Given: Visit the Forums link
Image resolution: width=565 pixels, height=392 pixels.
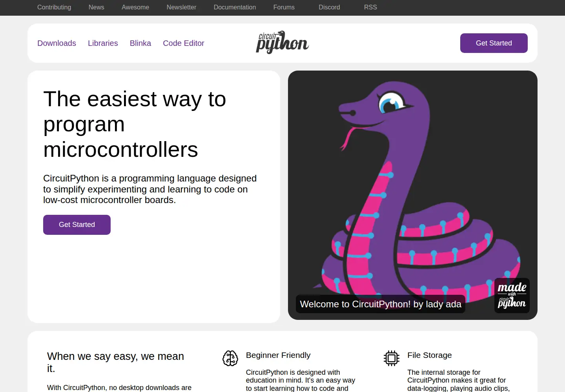Looking at the screenshot, I should click(284, 7).
